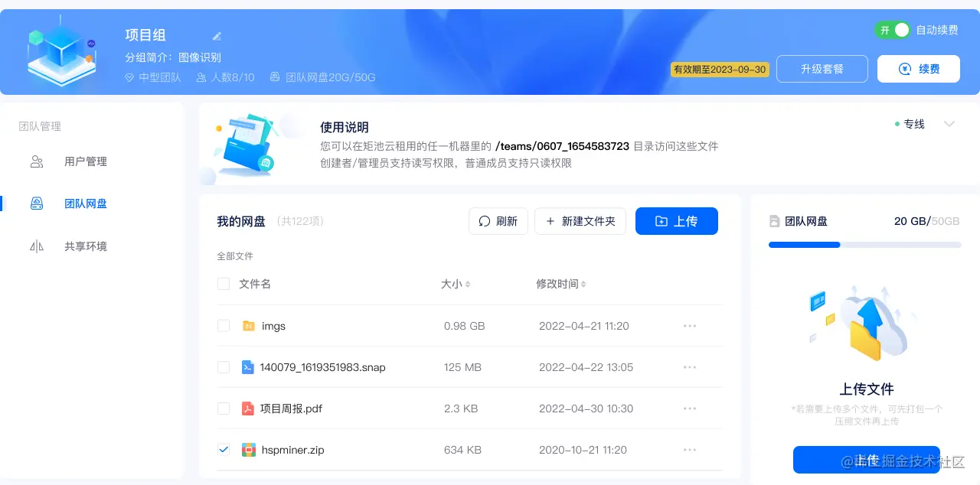This screenshot has width=980, height=485.
Task: Open the imgs folder name
Action: click(x=273, y=326)
